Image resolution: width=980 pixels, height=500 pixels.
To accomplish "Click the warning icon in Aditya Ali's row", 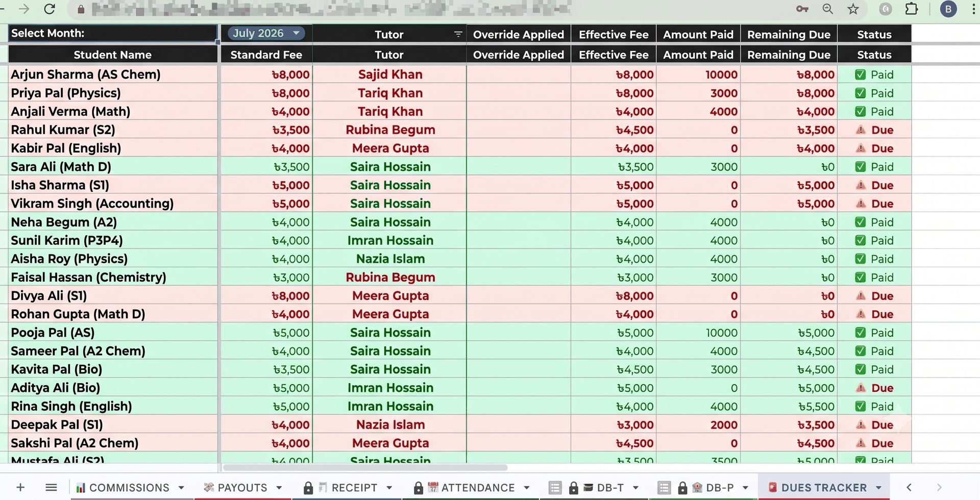I will pyautogui.click(x=861, y=388).
